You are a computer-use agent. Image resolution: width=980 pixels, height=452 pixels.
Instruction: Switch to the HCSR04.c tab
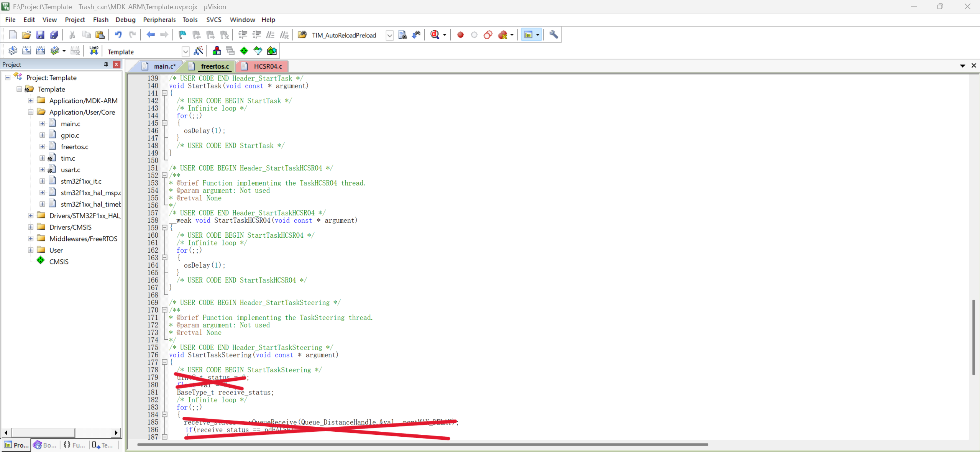coord(267,66)
